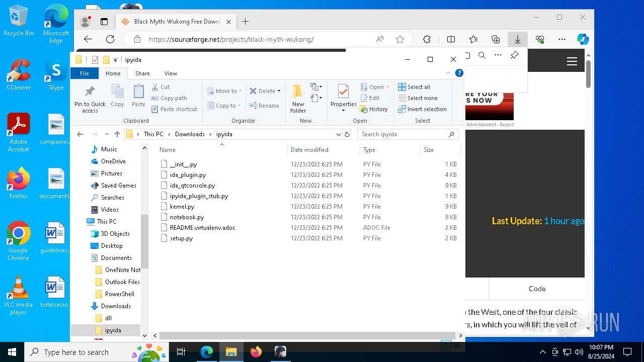This screenshot has width=644, height=362.
Task: Click This PC in the breadcrumb path
Action: click(x=153, y=134)
